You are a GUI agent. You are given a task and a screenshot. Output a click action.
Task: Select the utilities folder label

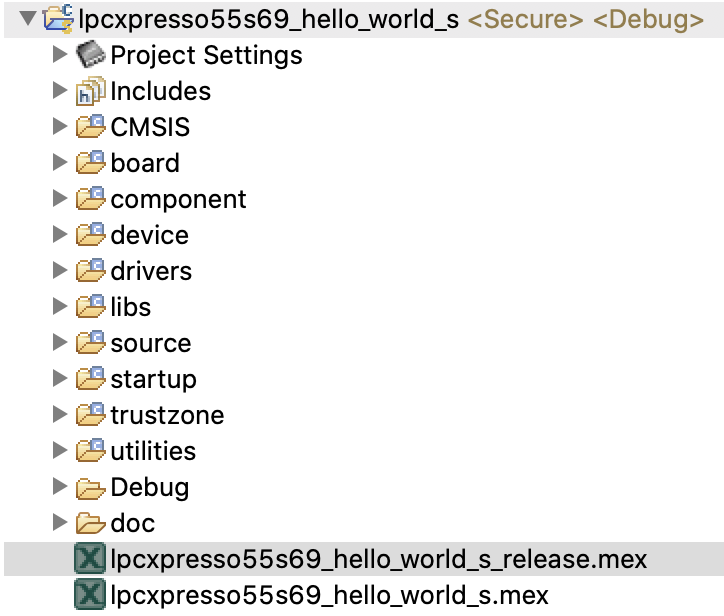click(153, 451)
